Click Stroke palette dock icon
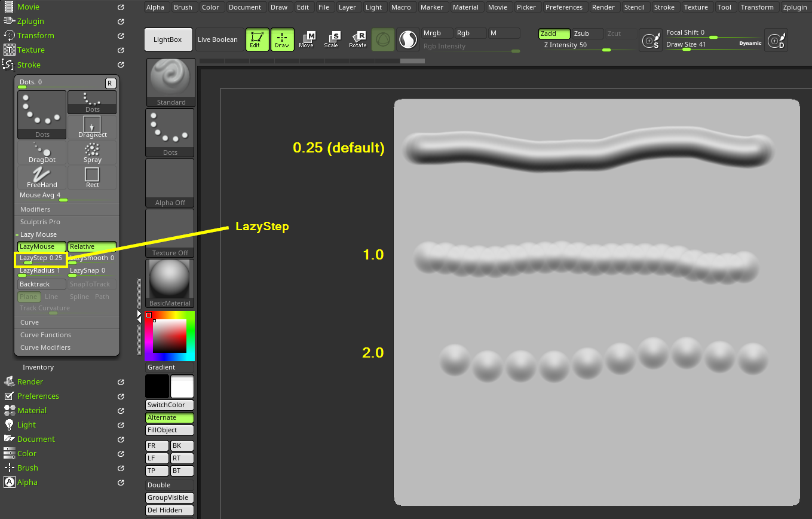Viewport: 812px width, 519px height. tap(121, 65)
